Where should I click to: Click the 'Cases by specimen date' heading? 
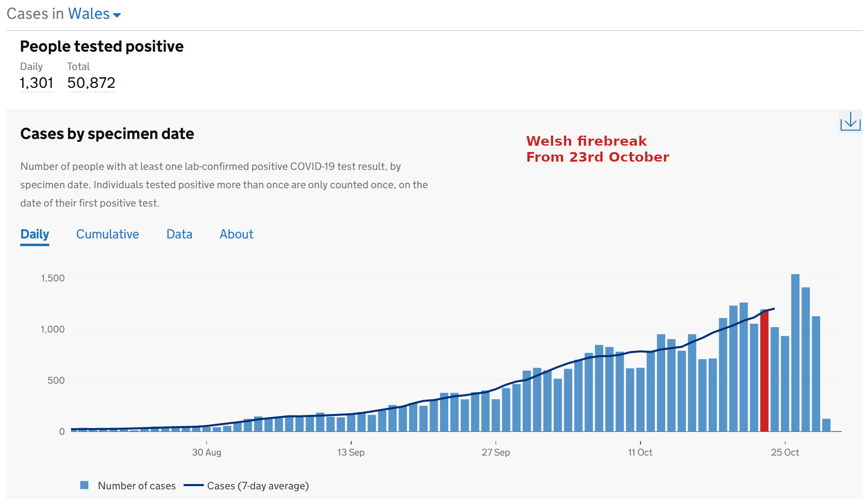coord(107,134)
